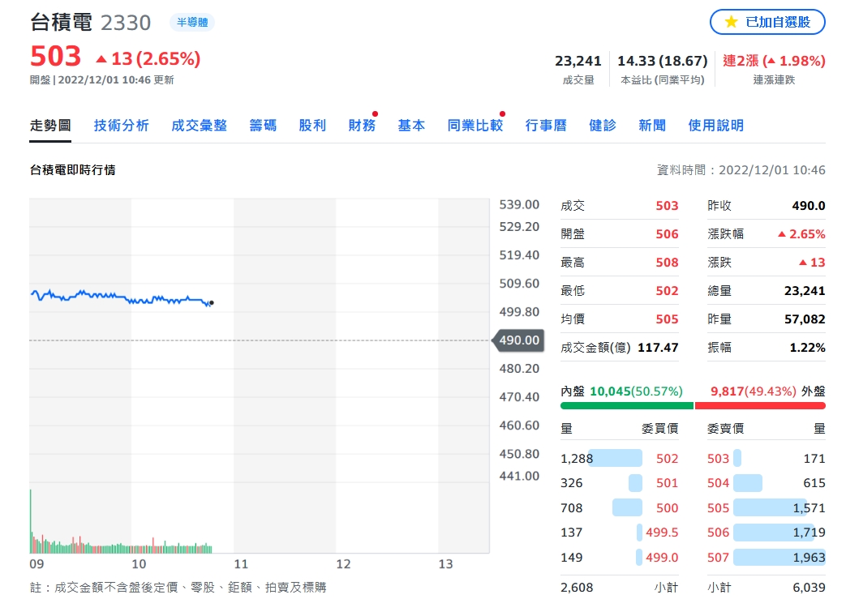Open the 成交彙整 tab
Viewport: 846px width, 616px height.
tap(199, 126)
